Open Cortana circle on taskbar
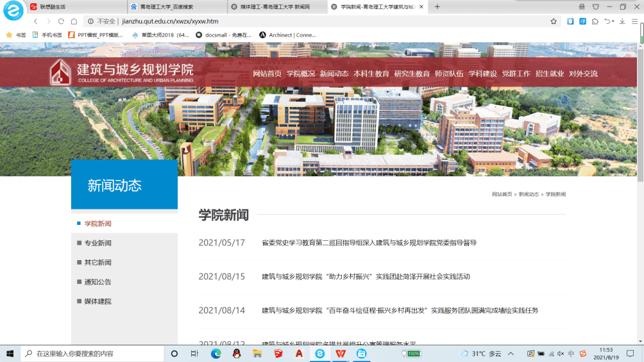Viewport: 644px width, 362px height. (x=174, y=354)
